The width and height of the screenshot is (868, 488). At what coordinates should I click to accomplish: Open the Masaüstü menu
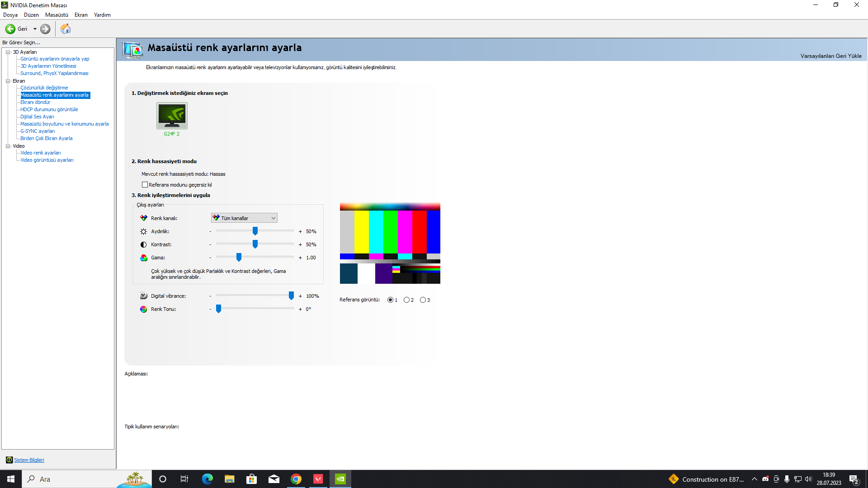tap(57, 15)
